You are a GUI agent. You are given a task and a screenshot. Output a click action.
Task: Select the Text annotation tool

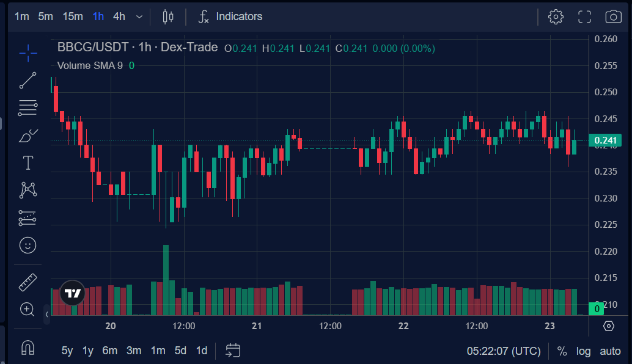tap(28, 163)
